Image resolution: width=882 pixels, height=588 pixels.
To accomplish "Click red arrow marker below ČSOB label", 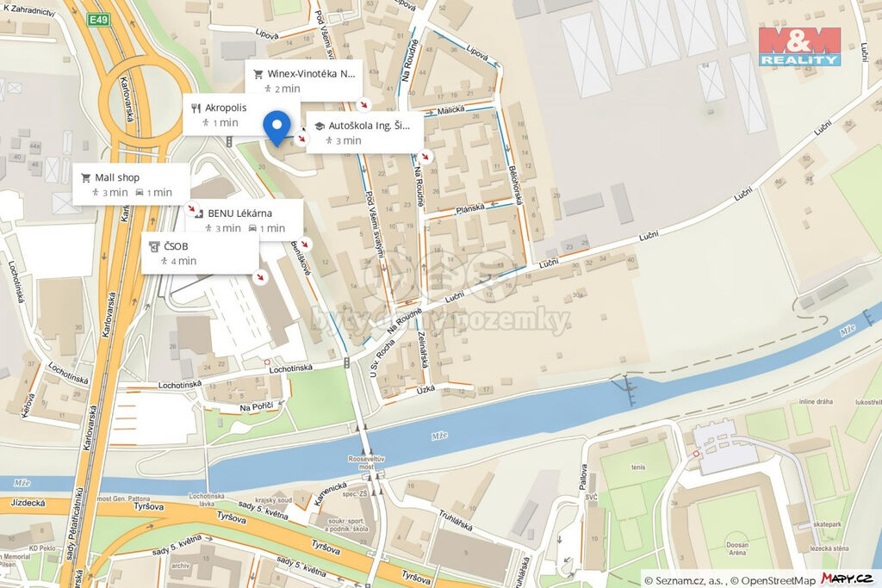I will [x=260, y=277].
